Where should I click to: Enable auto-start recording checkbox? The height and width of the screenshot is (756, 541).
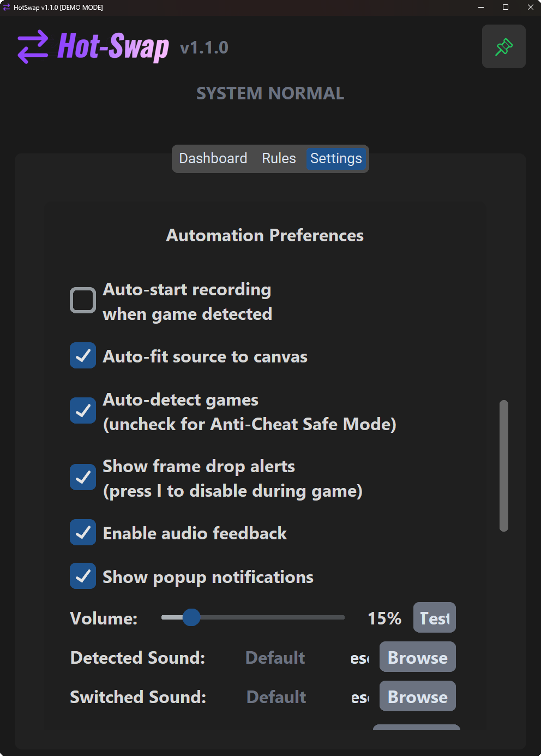83,300
